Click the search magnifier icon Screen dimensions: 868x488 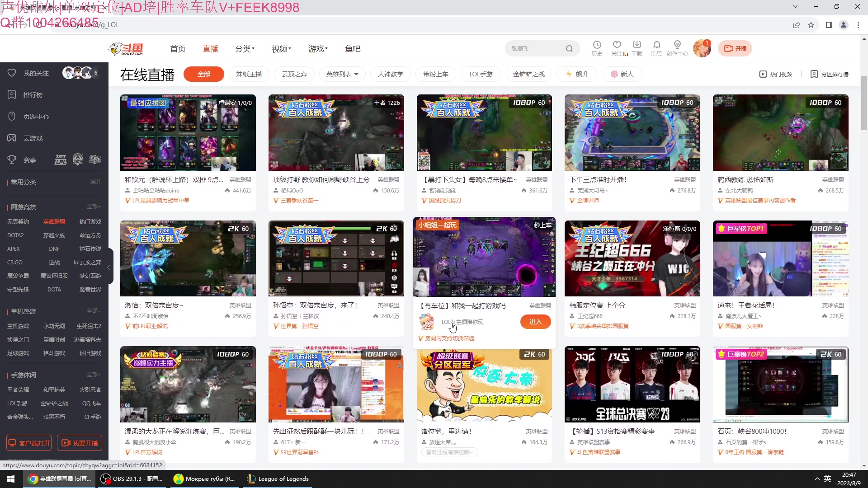(x=569, y=49)
